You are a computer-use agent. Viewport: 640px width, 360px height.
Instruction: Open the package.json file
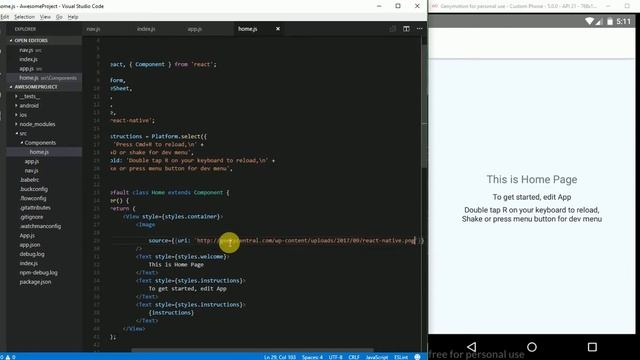point(36,282)
